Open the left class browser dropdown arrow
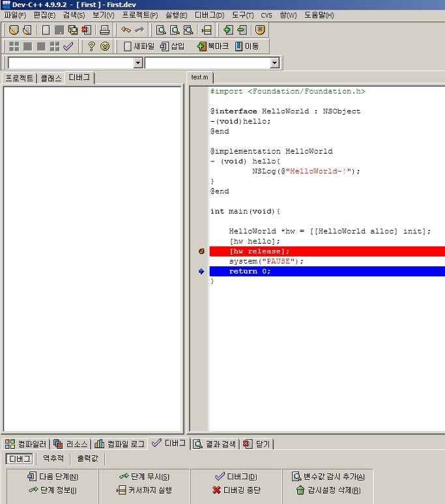 pos(138,63)
